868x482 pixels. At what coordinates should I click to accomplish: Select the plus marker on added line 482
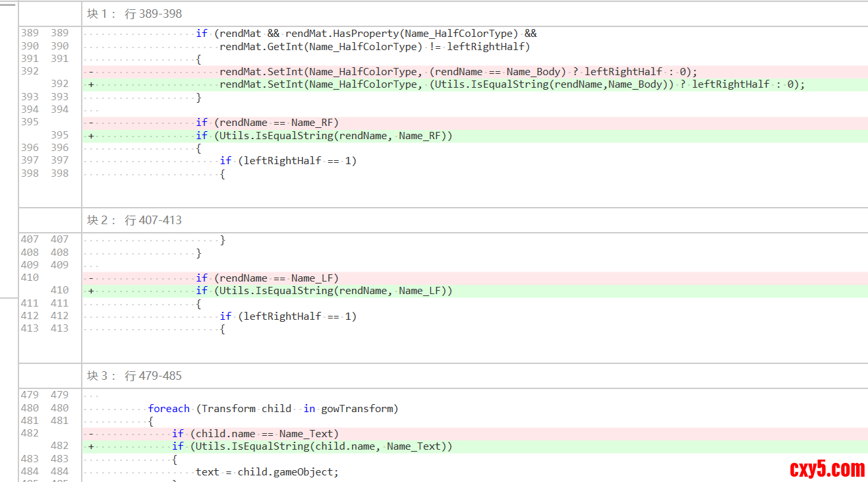point(91,446)
